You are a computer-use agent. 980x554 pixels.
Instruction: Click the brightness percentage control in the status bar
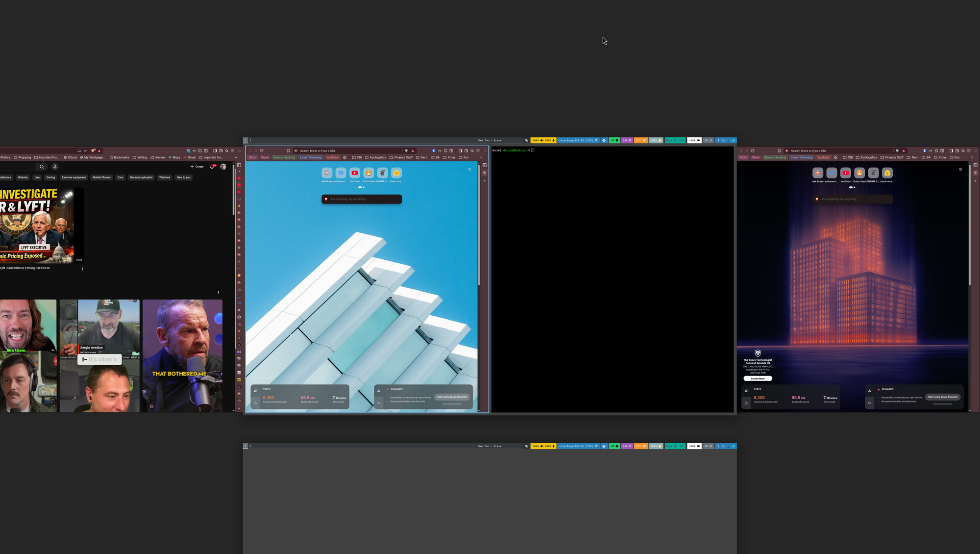click(x=656, y=140)
